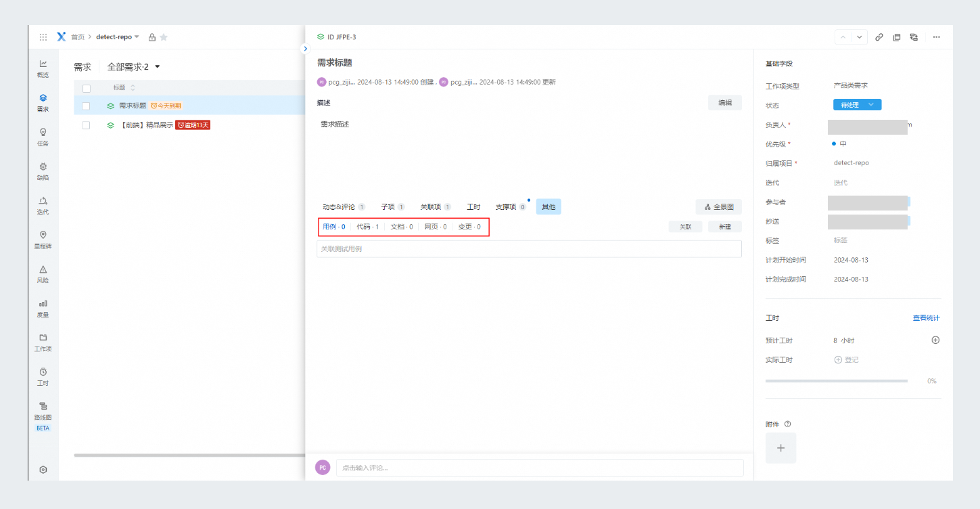Set the 标签 field
This screenshot has height=509, width=980.
pyautogui.click(x=841, y=240)
